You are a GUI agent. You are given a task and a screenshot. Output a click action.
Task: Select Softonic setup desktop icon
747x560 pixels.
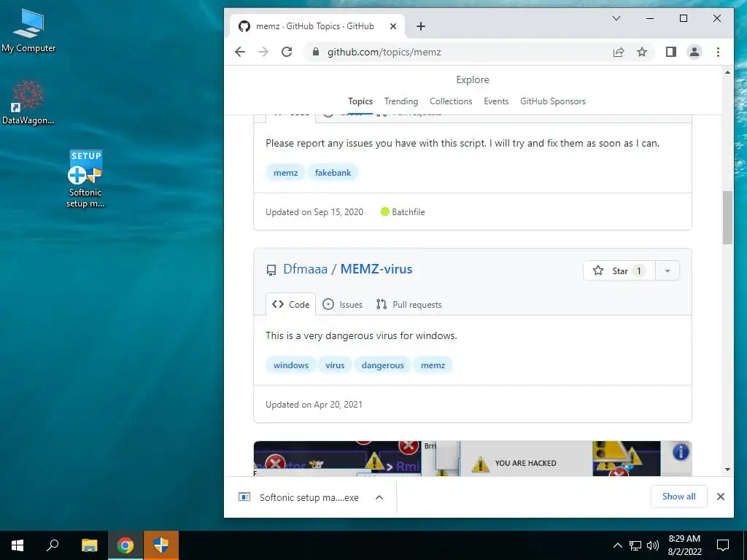(85, 179)
